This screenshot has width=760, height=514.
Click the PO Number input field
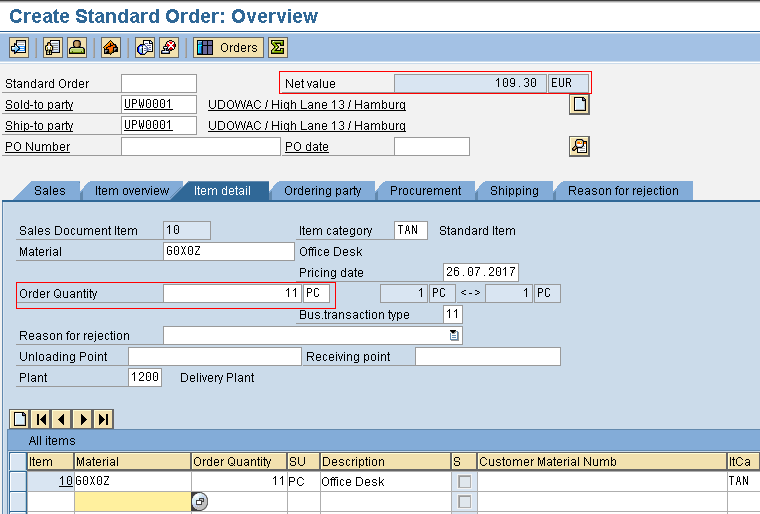[200, 147]
